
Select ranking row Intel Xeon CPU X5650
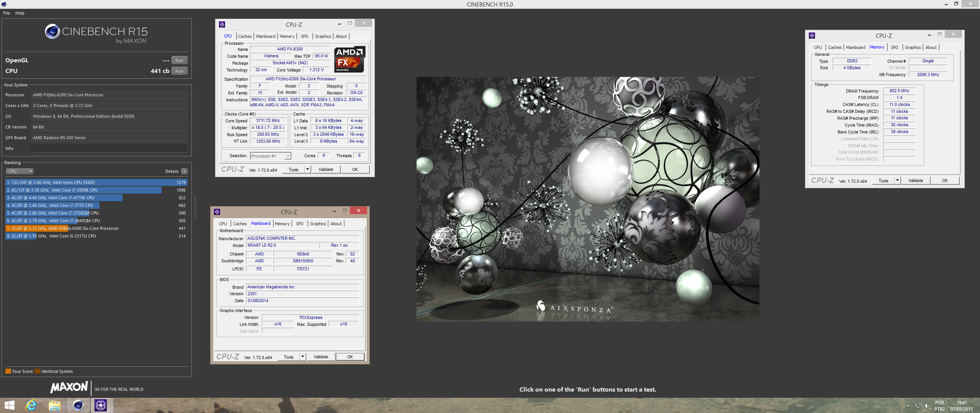pos(96,182)
